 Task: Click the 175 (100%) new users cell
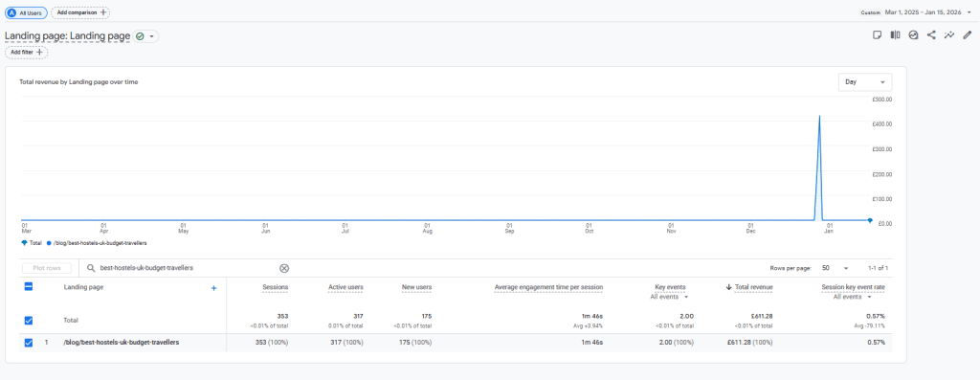point(415,343)
